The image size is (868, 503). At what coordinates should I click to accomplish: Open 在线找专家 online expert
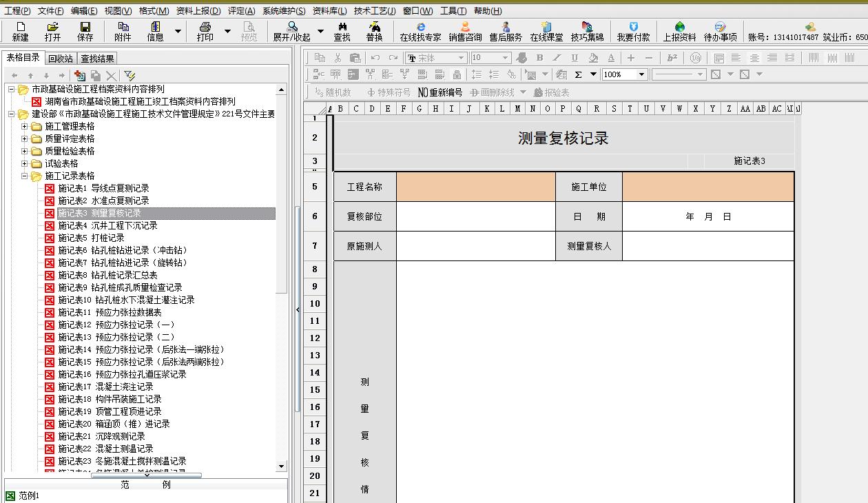(x=420, y=32)
